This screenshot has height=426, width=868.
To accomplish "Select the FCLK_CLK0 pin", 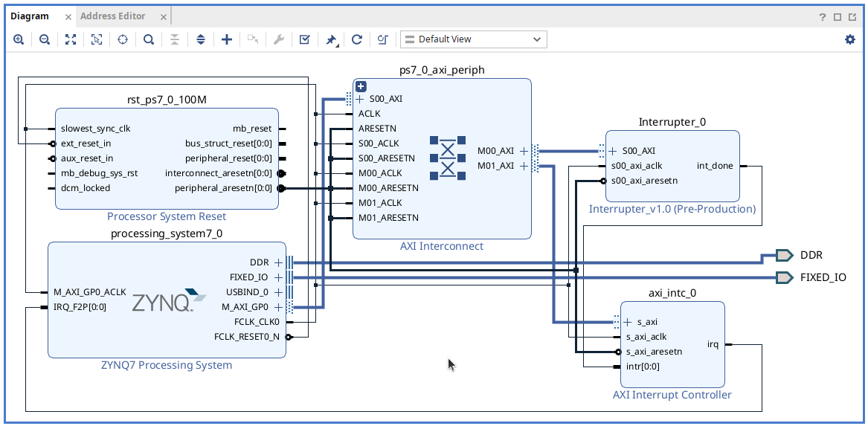I will click(x=257, y=322).
